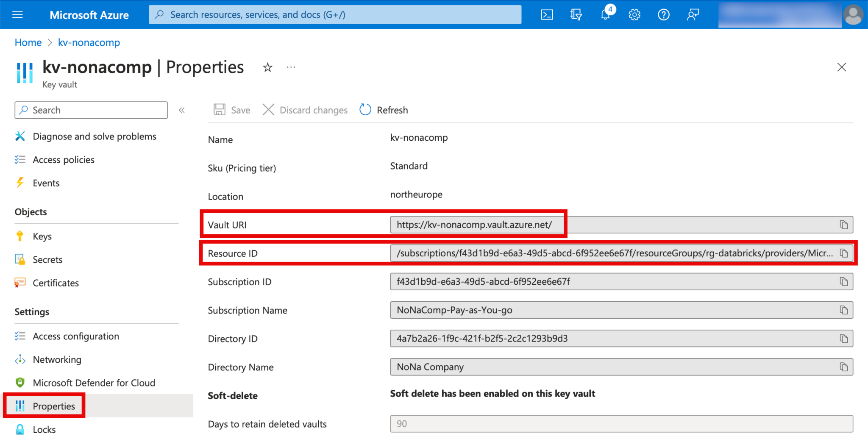Navigate to Home breadcrumb link
868x442 pixels.
pyautogui.click(x=28, y=42)
